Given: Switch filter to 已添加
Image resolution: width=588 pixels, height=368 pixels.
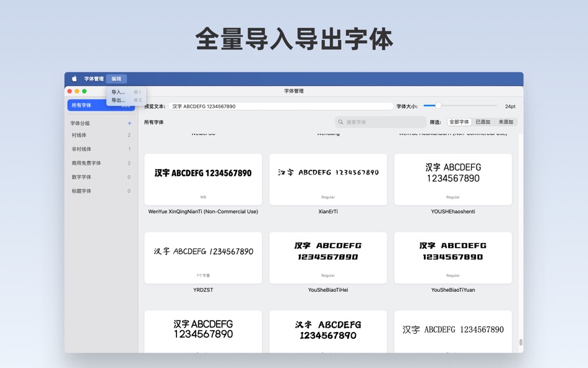Looking at the screenshot, I should 483,121.
